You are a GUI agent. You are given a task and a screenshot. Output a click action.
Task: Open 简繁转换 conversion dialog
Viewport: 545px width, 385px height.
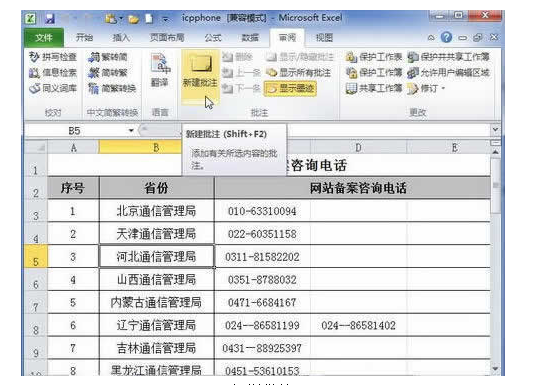point(112,88)
